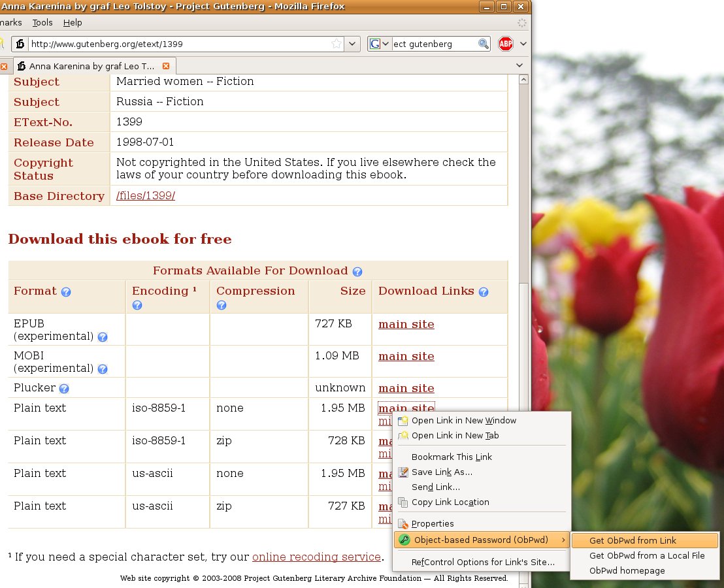Click the Open Link in New Tab icon
The height and width of the screenshot is (588, 724).
(403, 435)
